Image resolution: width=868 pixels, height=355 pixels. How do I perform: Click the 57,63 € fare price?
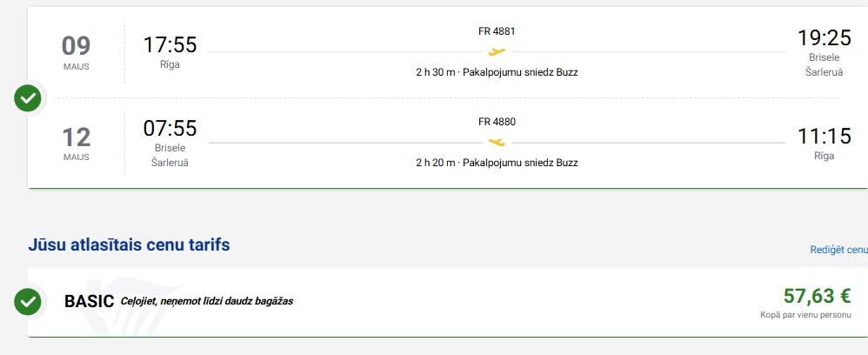(x=817, y=295)
